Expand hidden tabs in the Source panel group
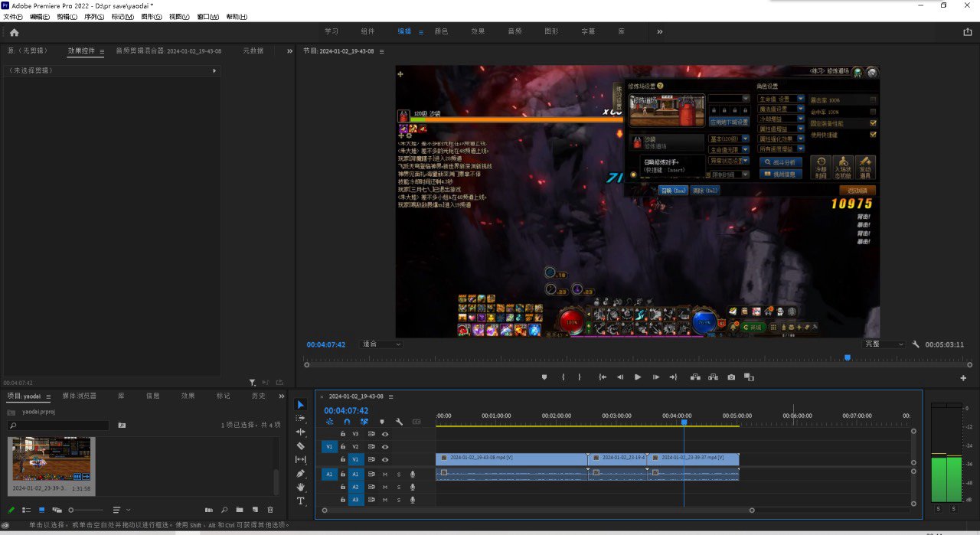The image size is (980, 535). click(x=289, y=51)
